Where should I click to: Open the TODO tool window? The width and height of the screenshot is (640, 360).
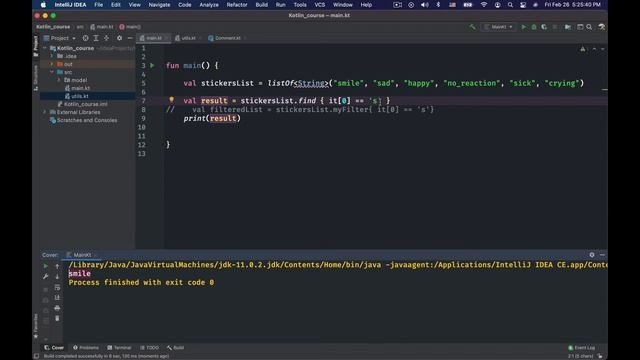click(x=149, y=348)
